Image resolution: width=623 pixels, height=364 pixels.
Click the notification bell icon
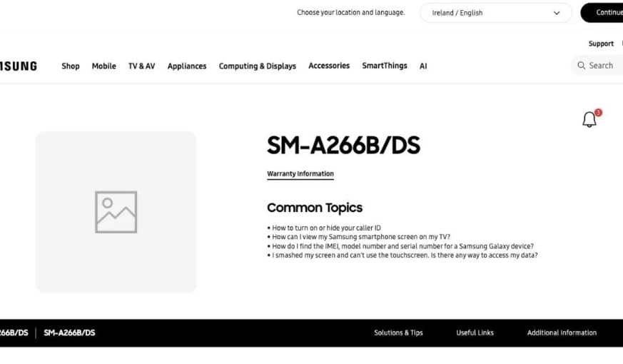[x=589, y=120]
